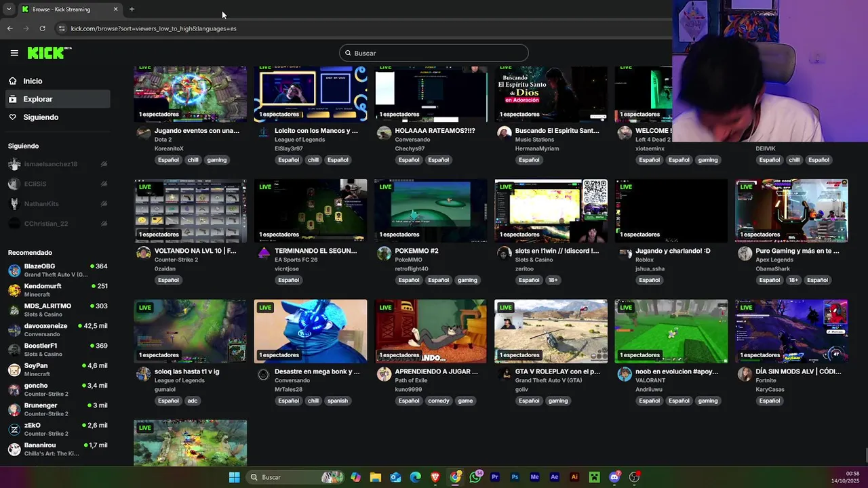Open Brave browser from taskbar
Screen dimensions: 868x488
(x=435, y=477)
